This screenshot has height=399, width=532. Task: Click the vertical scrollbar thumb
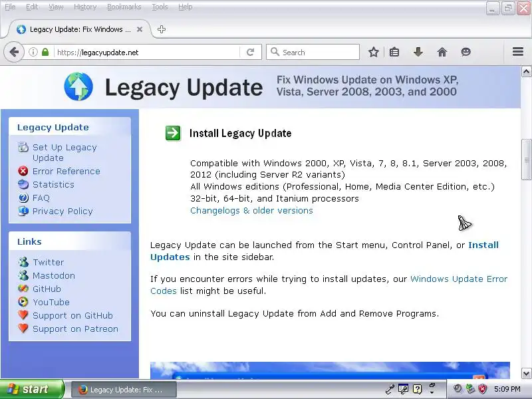pos(526,160)
